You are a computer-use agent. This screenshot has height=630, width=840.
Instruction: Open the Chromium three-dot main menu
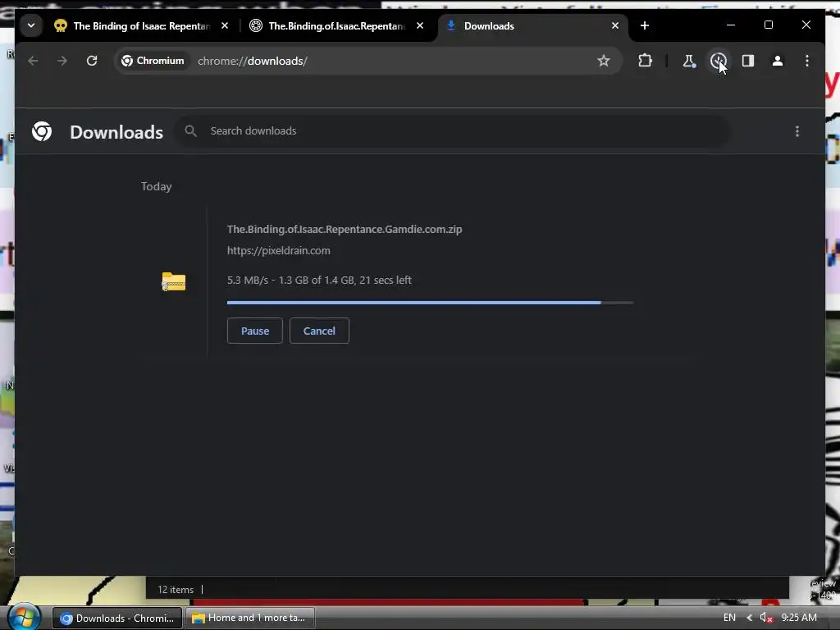coord(807,61)
